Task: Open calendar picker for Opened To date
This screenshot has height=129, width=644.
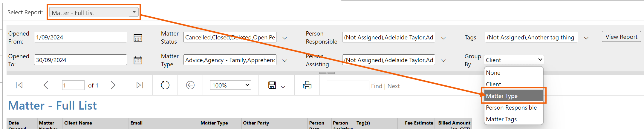Action: tap(138, 60)
